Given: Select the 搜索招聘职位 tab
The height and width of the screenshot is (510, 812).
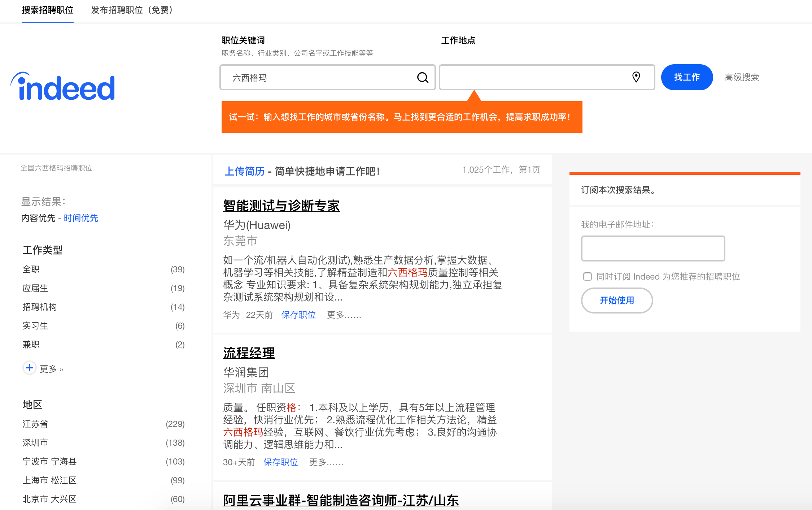Looking at the screenshot, I should click(48, 10).
